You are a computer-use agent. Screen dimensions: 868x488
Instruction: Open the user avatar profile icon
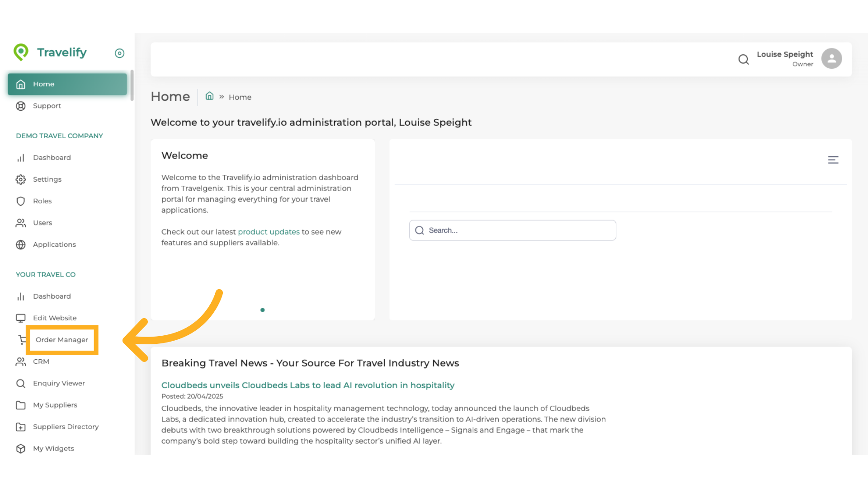click(x=831, y=59)
